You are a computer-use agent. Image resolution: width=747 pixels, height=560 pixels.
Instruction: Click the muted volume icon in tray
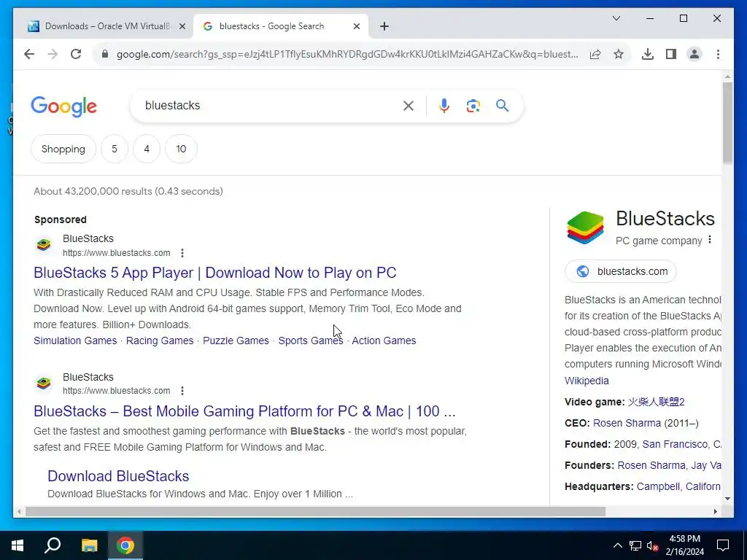(x=653, y=545)
